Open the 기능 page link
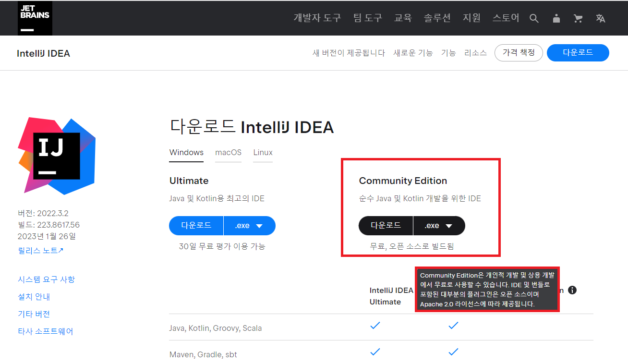 click(x=448, y=53)
